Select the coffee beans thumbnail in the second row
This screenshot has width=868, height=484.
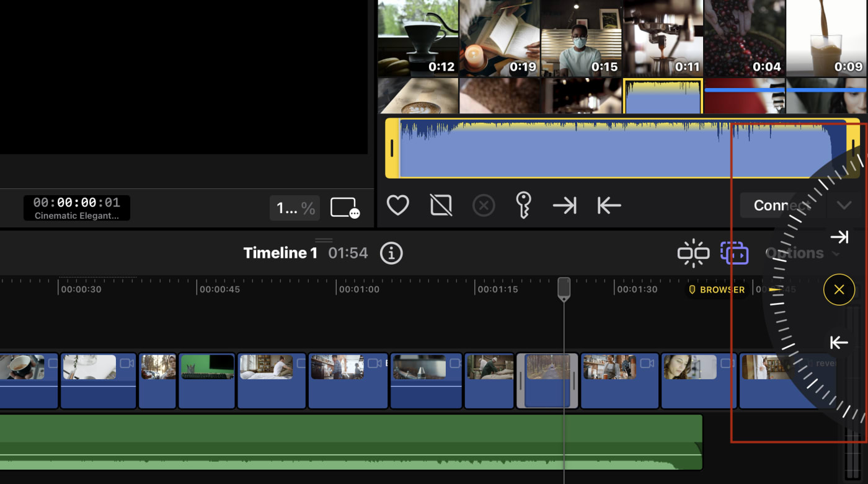[x=500, y=95]
